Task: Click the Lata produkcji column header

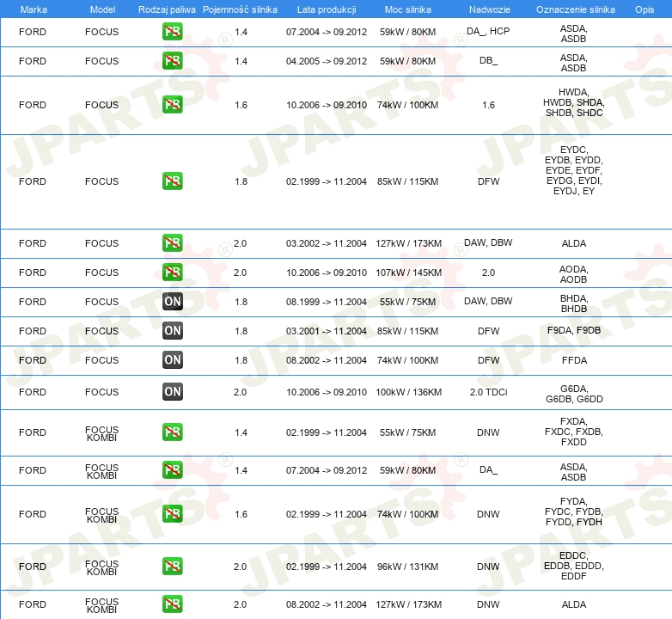Action: click(x=327, y=9)
